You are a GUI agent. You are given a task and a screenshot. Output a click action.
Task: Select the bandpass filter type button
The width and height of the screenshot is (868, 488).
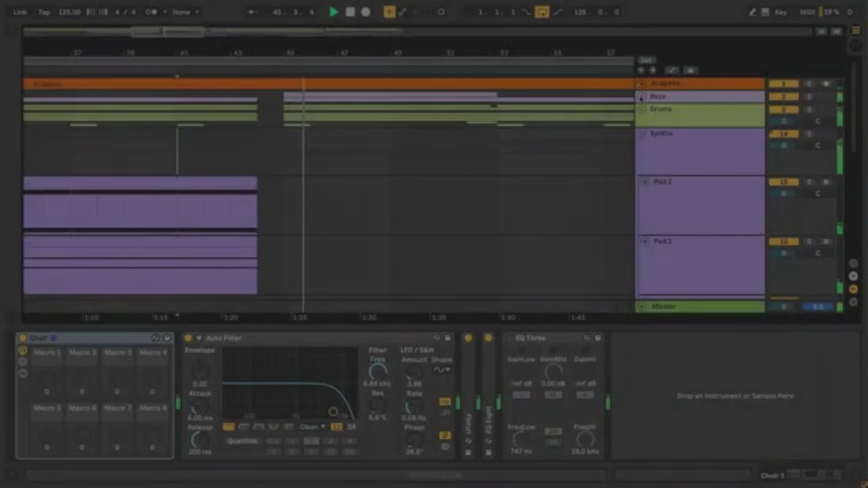click(259, 427)
